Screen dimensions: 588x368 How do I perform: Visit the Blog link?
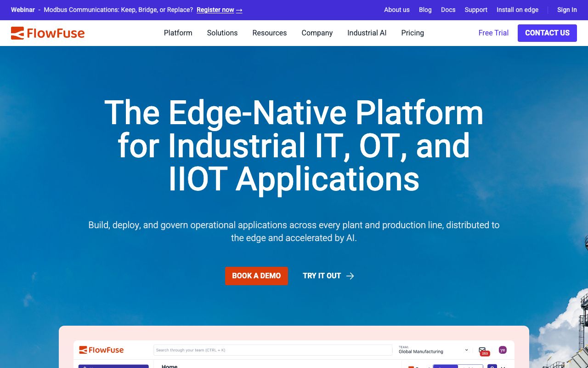click(x=425, y=10)
